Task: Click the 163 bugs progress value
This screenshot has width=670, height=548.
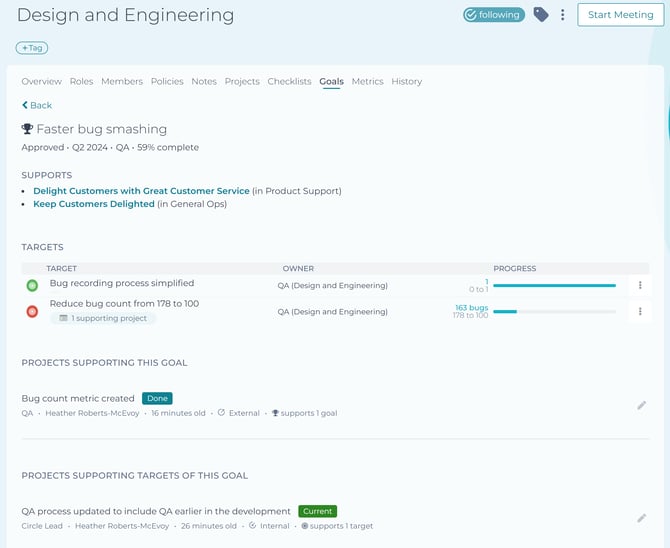Action: click(x=471, y=307)
